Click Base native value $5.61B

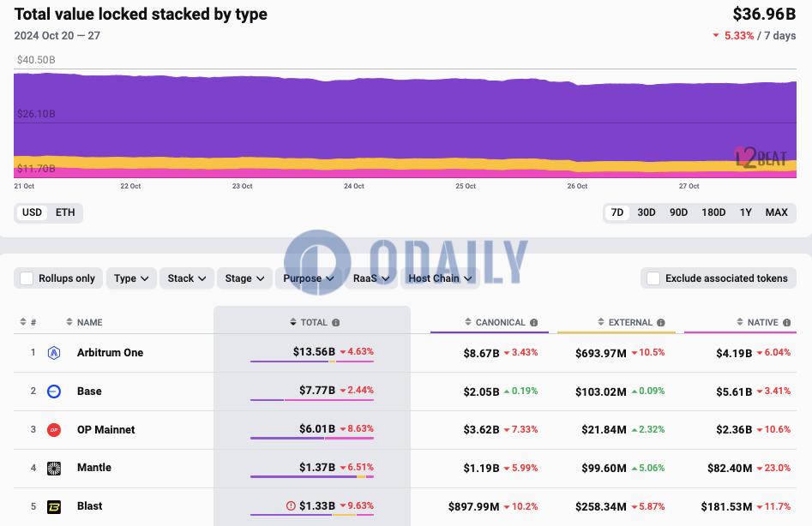734,392
